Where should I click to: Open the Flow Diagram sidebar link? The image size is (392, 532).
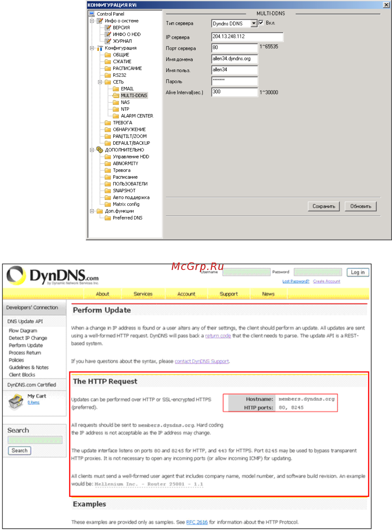pos(23,331)
